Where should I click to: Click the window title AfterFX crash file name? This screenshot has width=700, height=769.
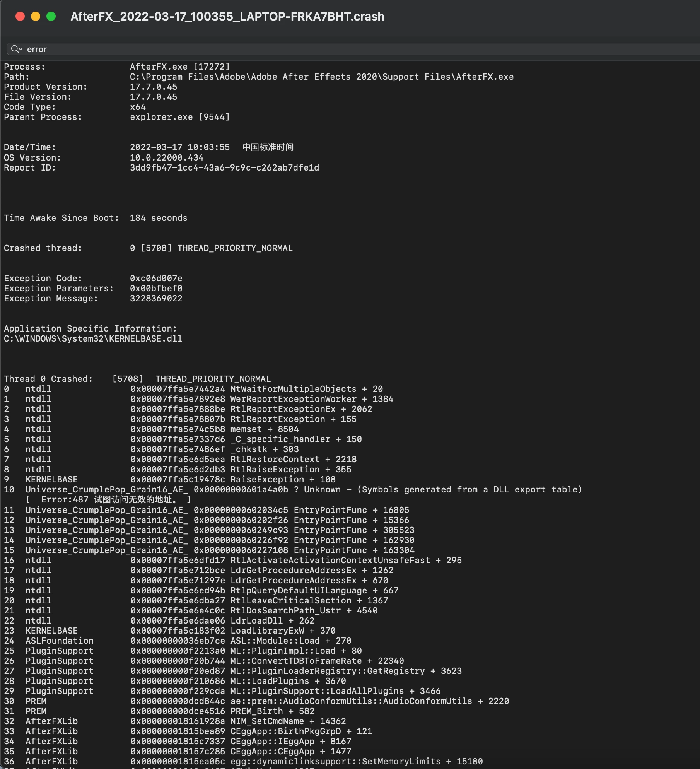227,17
